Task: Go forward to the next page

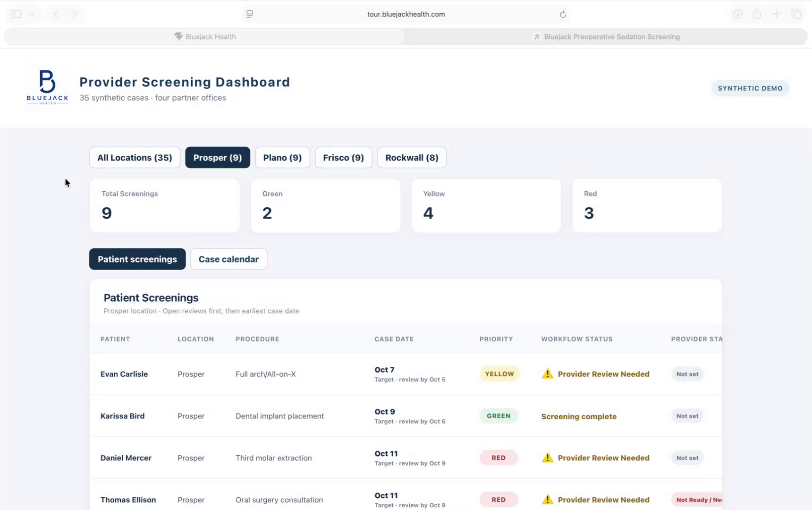Action: coord(75,14)
